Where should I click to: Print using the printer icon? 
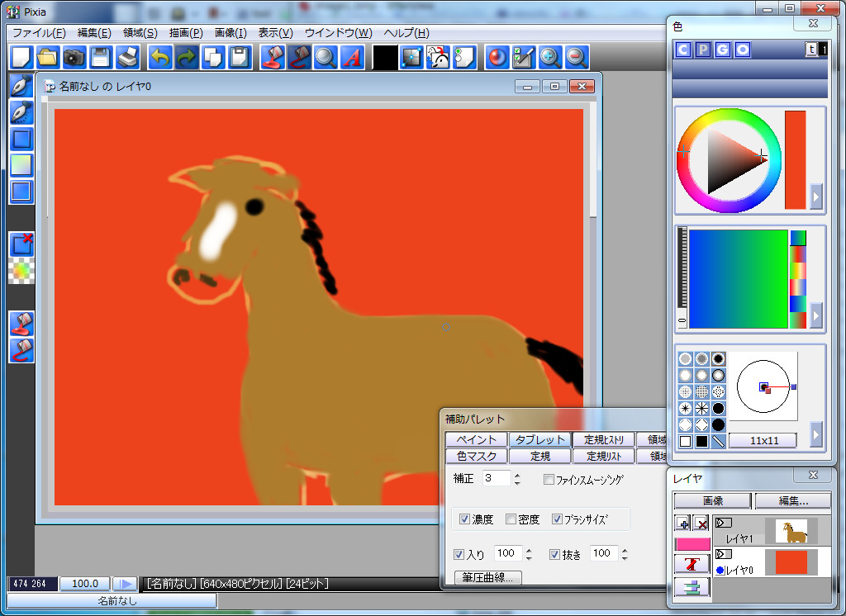(x=127, y=57)
